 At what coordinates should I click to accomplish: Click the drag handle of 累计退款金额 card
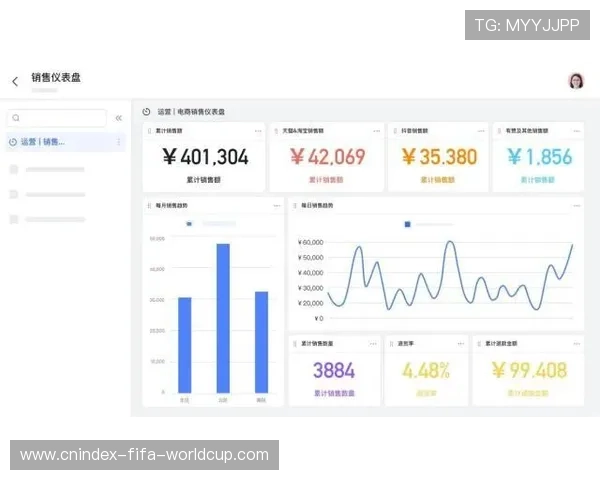click(x=479, y=344)
